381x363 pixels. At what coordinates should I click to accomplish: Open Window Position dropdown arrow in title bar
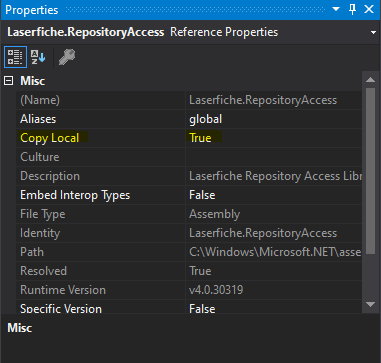336,9
